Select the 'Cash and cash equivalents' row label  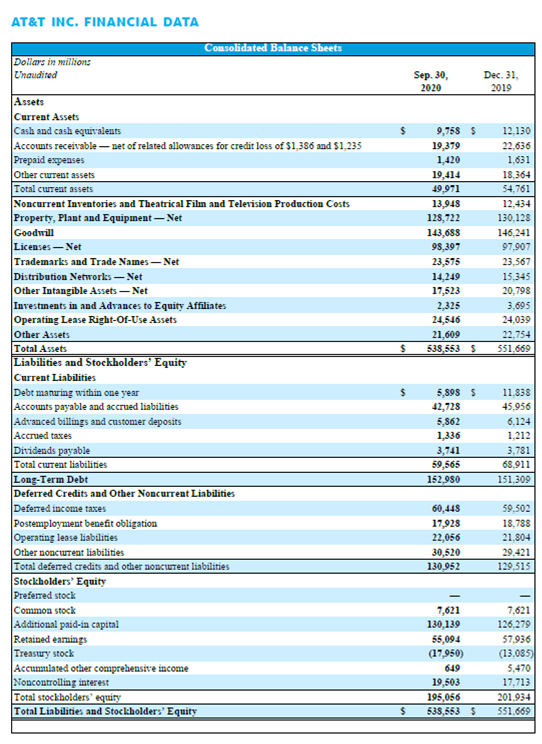(67, 131)
